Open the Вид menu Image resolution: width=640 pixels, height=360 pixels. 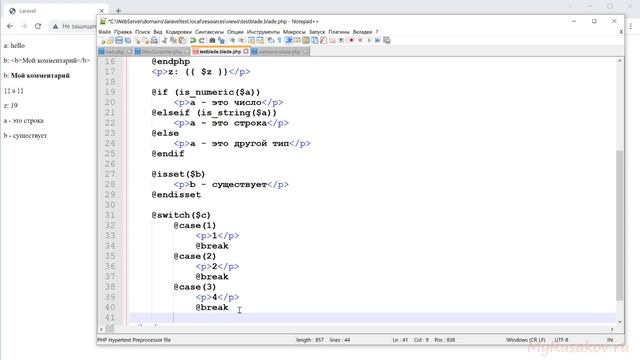point(158,32)
